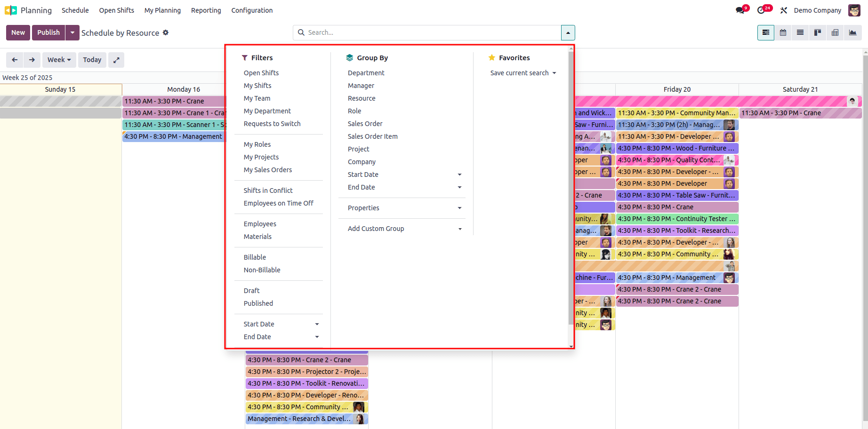Click the filter panel scrollbar

(571, 188)
